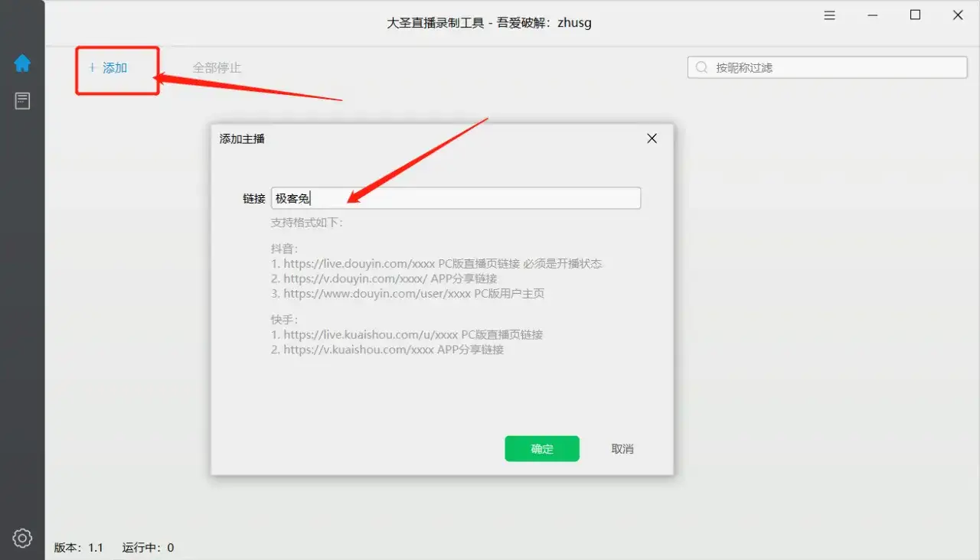Click the v.douyin.com APP分享链接 line
Image resolution: width=980 pixels, height=560 pixels.
(384, 278)
